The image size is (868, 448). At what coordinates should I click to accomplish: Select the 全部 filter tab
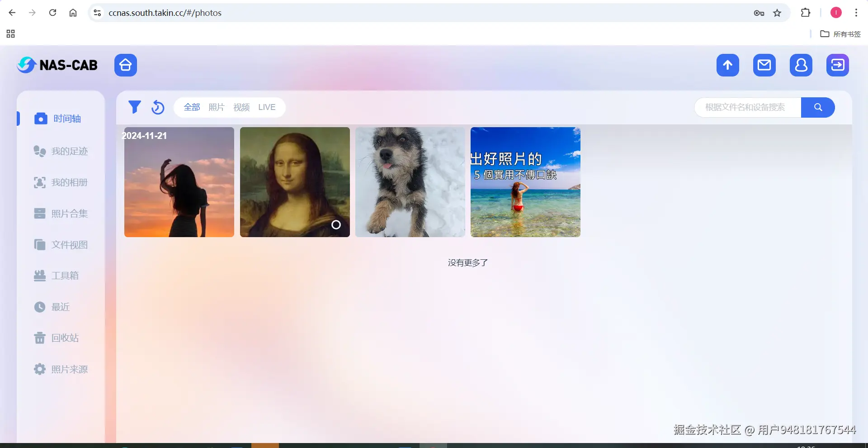192,107
